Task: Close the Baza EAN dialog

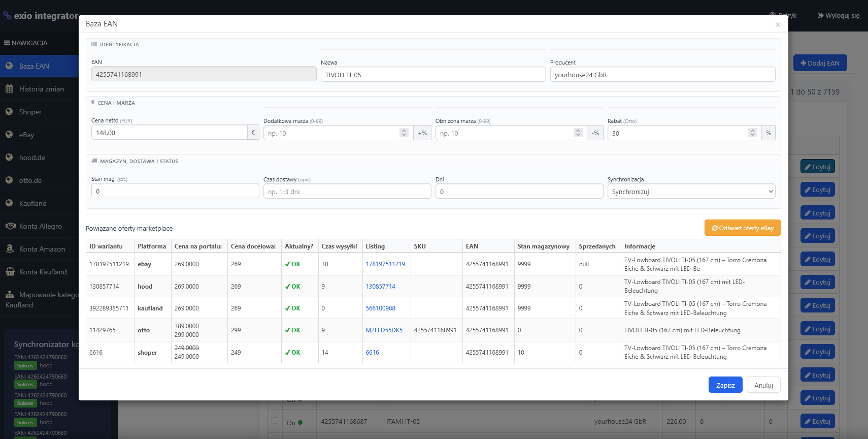Action: [x=778, y=24]
